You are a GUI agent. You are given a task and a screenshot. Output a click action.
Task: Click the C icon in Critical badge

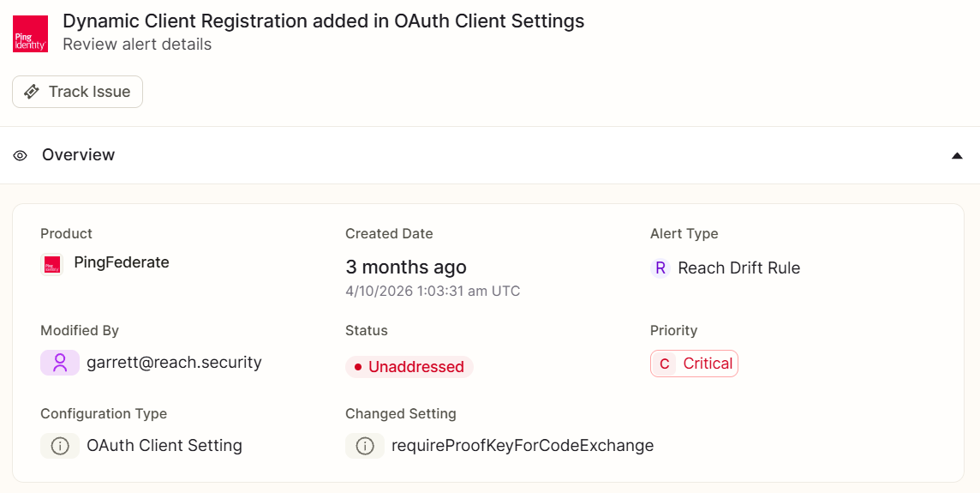pyautogui.click(x=665, y=364)
